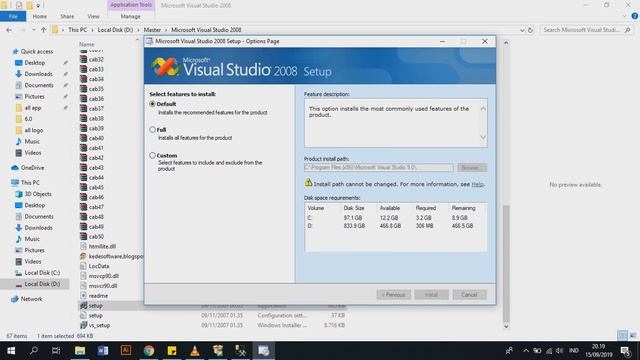Open the Share ribbon tab

pos(67,16)
